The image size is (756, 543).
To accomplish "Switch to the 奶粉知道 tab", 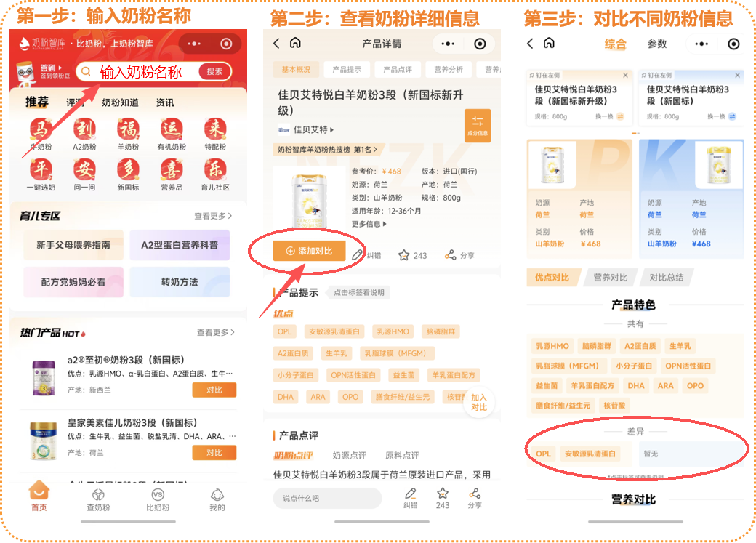I will 120,102.
